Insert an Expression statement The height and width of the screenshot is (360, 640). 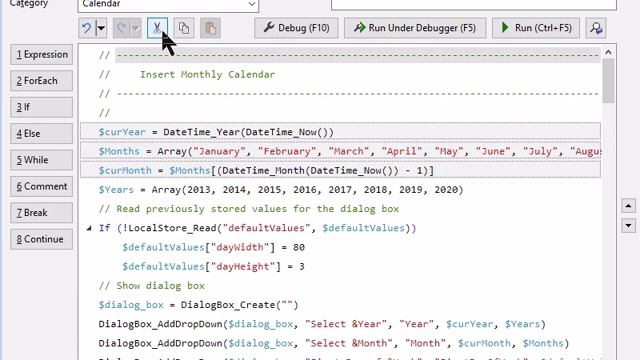pyautogui.click(x=42, y=55)
